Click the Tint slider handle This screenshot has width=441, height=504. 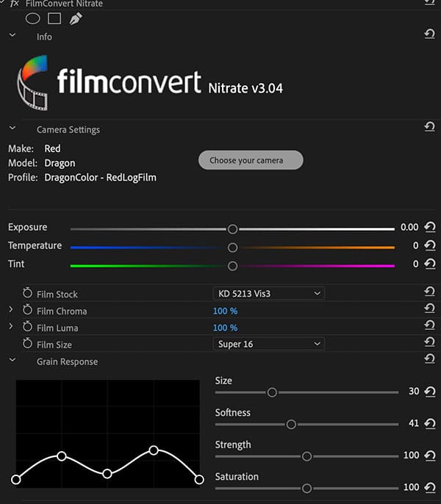pos(232,266)
